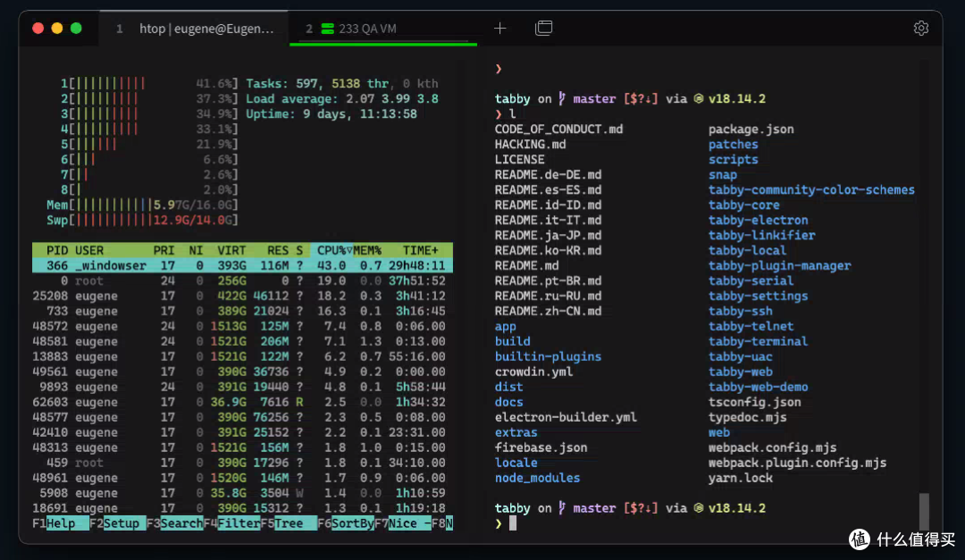
Task: Click the builtin-plugins directory name
Action: coord(548,357)
